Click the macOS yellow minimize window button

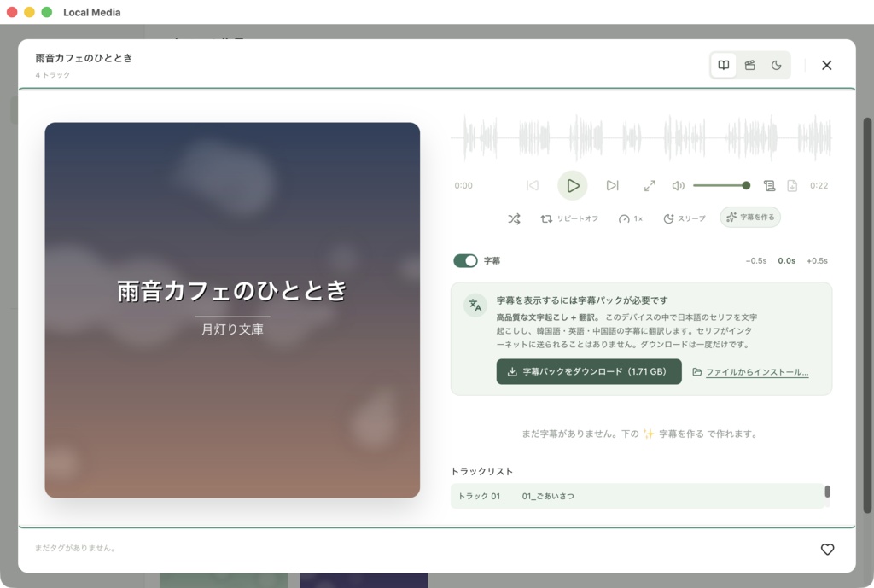29,12
